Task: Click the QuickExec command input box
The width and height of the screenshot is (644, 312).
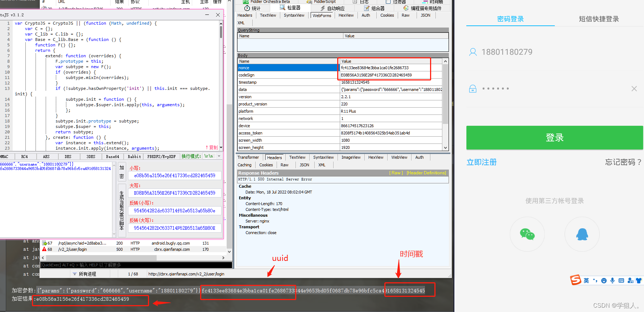Action: [x=136, y=265]
